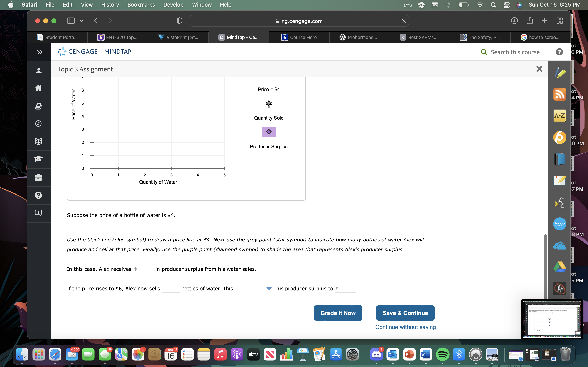Switch to the Course Hero tab
The image size is (588, 367).
(x=299, y=37)
